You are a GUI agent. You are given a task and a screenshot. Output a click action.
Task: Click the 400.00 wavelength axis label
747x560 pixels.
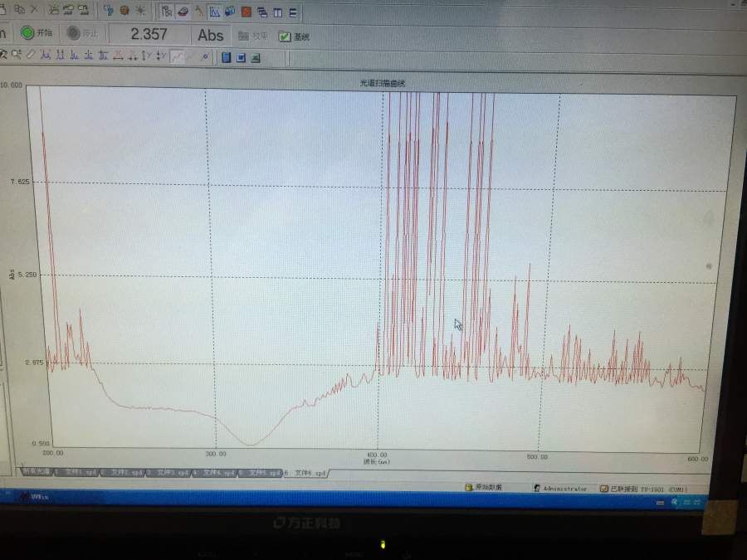click(x=377, y=455)
